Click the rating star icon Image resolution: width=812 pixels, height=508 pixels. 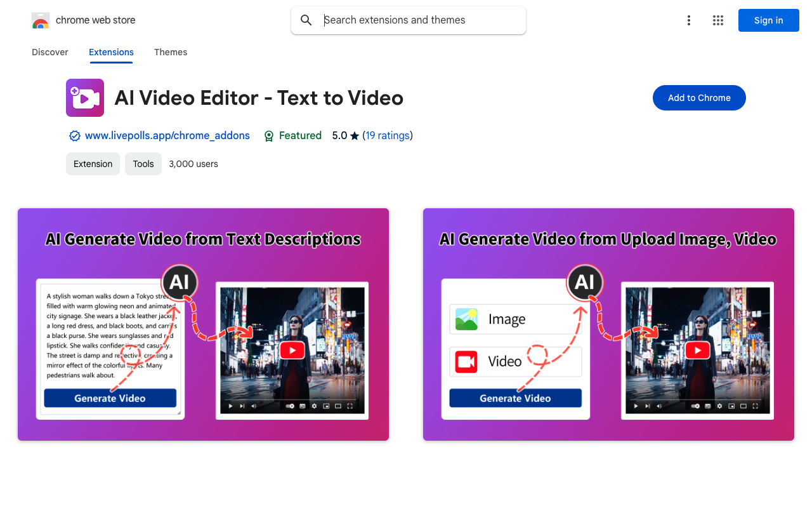point(355,136)
